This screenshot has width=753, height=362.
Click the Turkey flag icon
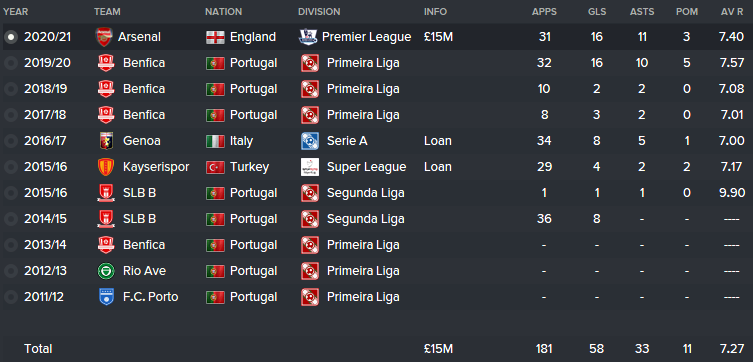tap(216, 167)
